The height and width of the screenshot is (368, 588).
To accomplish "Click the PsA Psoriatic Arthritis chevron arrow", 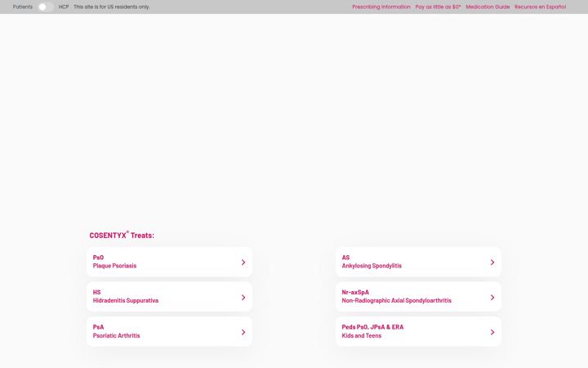I will point(243,332).
